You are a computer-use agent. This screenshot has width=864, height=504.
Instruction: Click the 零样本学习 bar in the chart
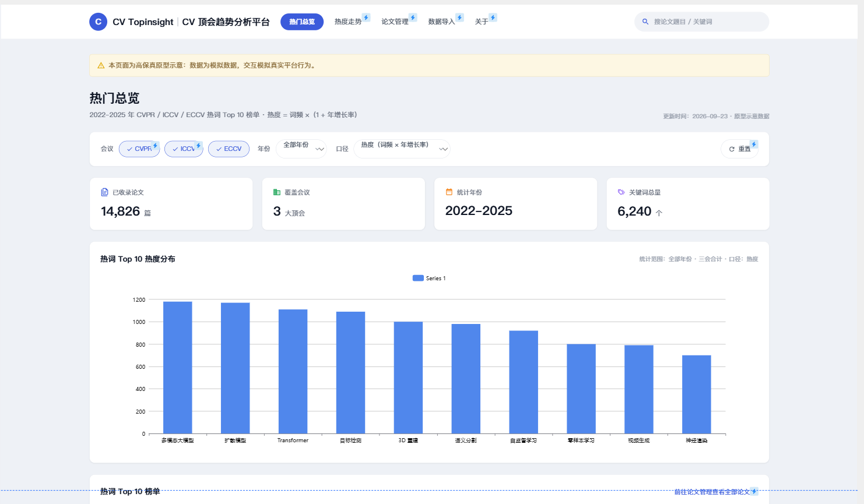(581, 389)
